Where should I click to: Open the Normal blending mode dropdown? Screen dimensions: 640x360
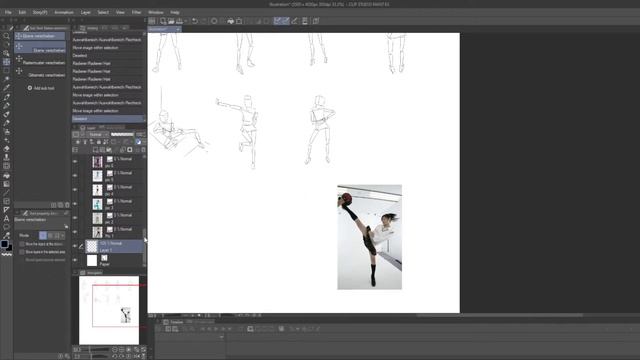pos(98,134)
